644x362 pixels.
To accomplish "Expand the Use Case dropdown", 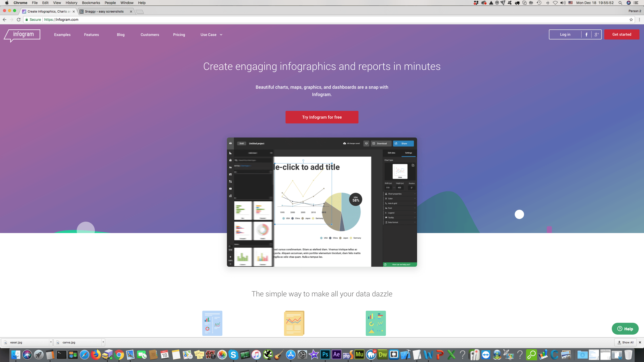I will coord(211,35).
